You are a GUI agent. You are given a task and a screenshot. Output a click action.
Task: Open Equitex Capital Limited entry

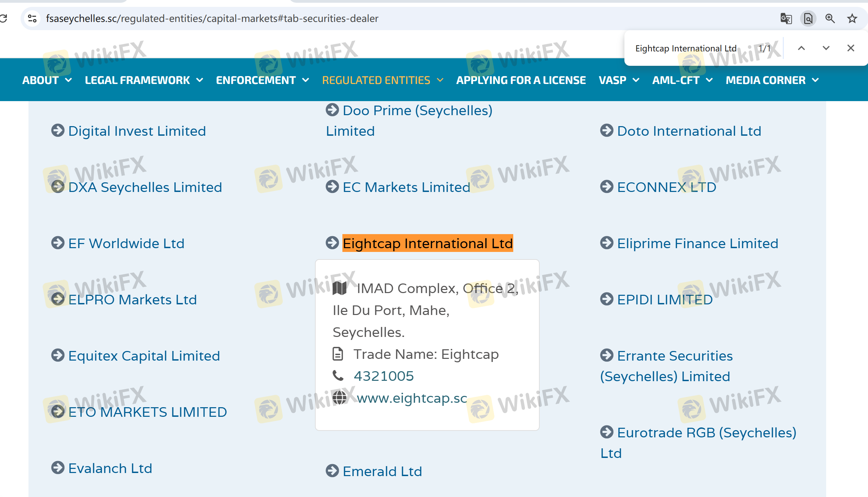coord(144,356)
